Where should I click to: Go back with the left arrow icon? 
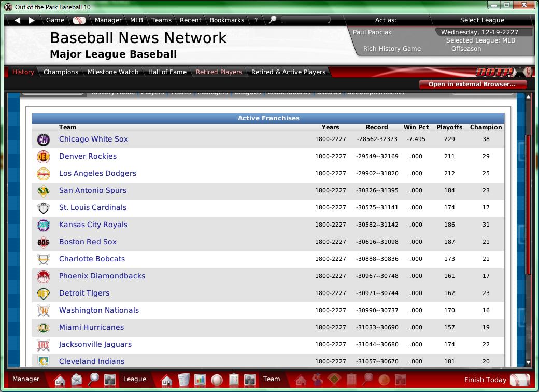(18, 20)
